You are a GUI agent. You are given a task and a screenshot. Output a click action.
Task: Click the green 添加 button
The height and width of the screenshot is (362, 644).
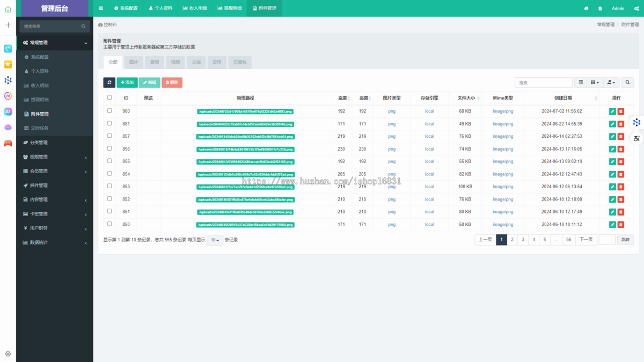point(127,83)
